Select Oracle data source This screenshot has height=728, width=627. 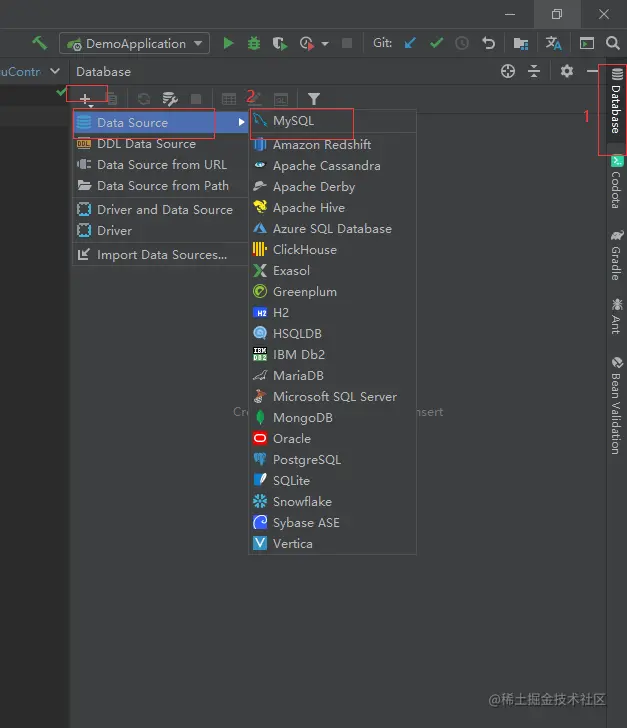click(333, 438)
